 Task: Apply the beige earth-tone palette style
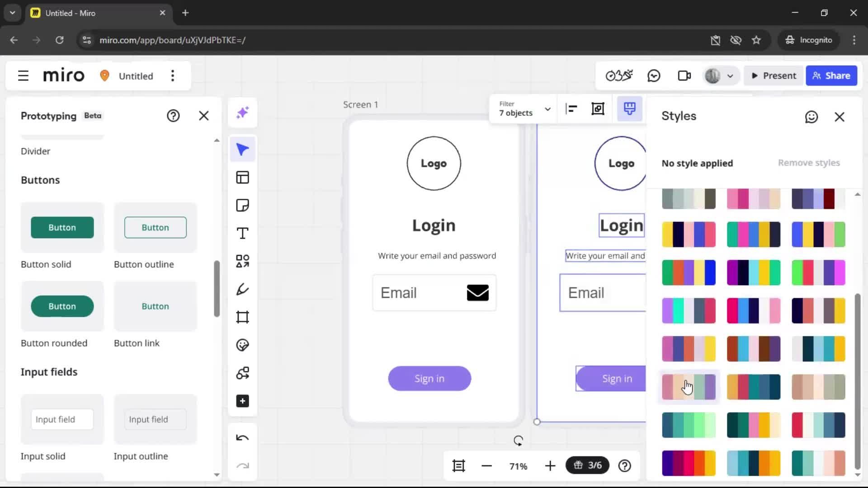click(818, 387)
